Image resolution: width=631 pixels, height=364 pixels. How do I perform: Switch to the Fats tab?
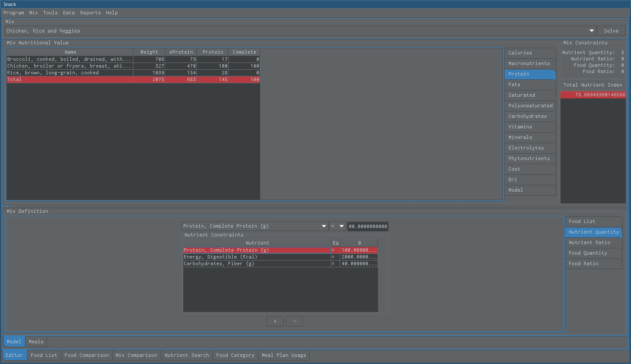pyautogui.click(x=530, y=84)
